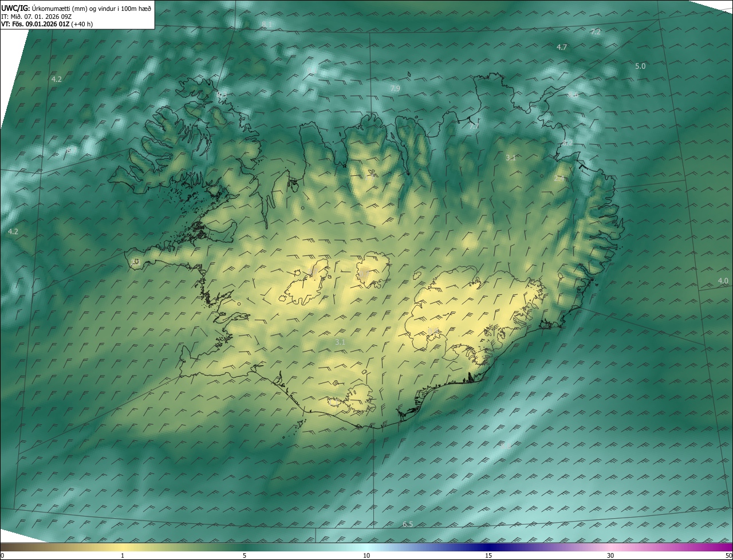
Task: Click the 10 label on the colour scale
Action: pos(366,555)
